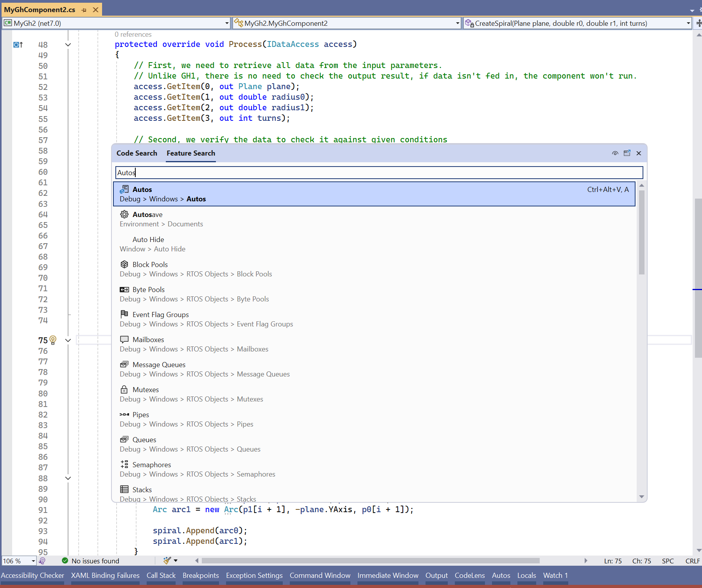Click the split editor window icon
Image resolution: width=702 pixels, height=588 pixels.
[698, 23]
